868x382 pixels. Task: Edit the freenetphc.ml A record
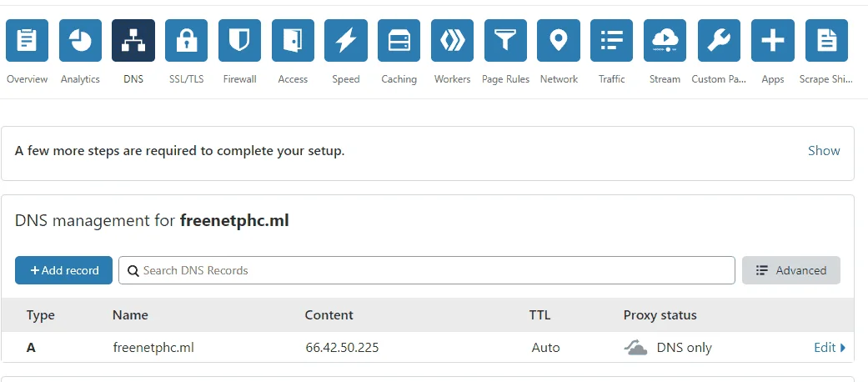[830, 348]
